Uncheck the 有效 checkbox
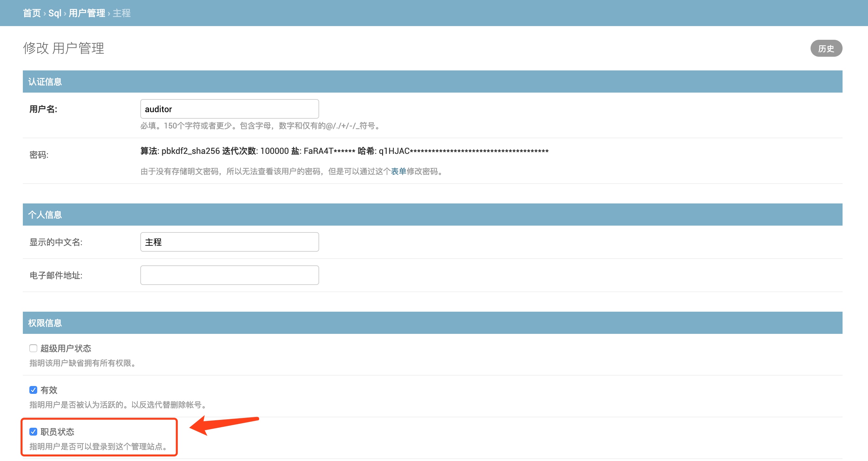 pyautogui.click(x=33, y=390)
